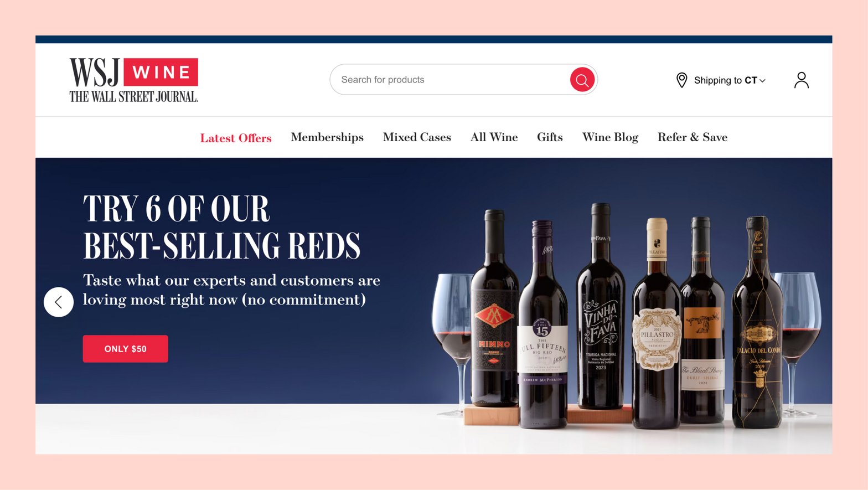868x490 pixels.
Task: Open the user account profile icon
Action: pos(801,80)
